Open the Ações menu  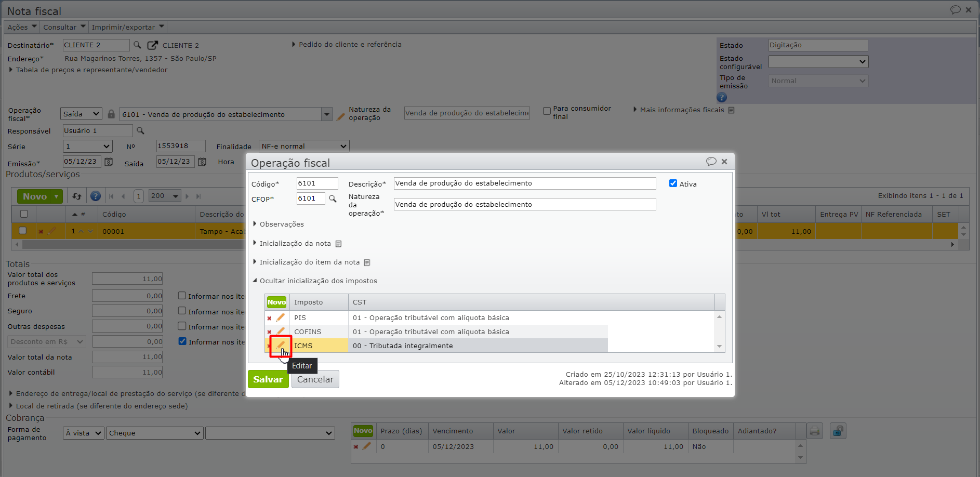point(22,27)
